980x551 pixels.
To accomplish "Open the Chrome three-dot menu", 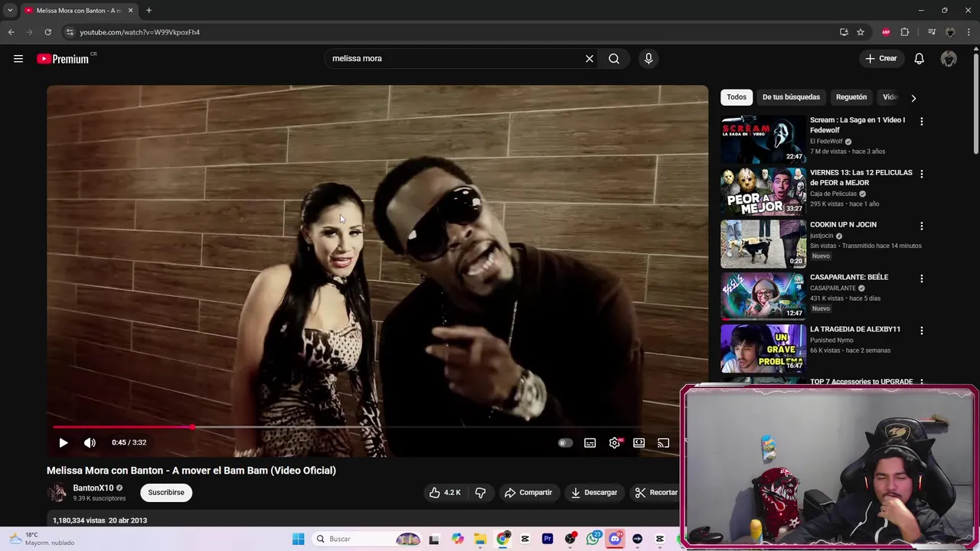I will click(969, 32).
